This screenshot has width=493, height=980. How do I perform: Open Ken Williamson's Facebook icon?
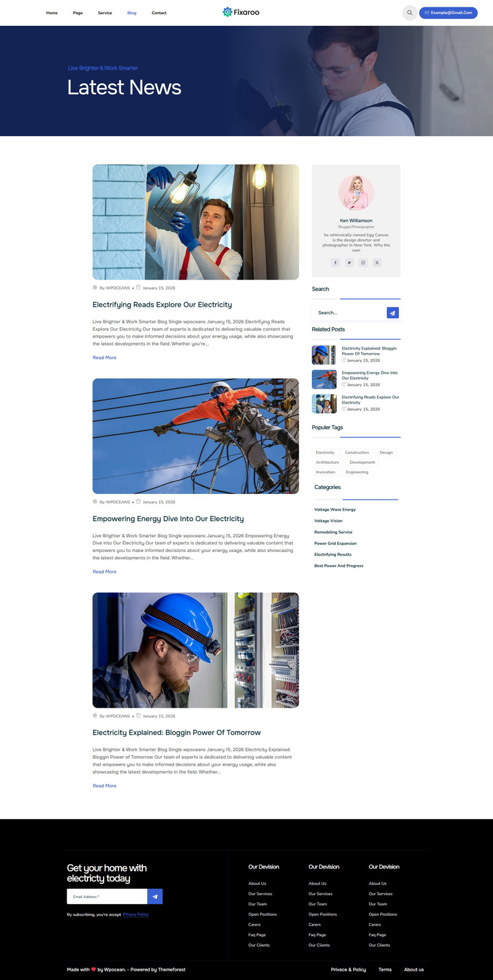coord(335,262)
